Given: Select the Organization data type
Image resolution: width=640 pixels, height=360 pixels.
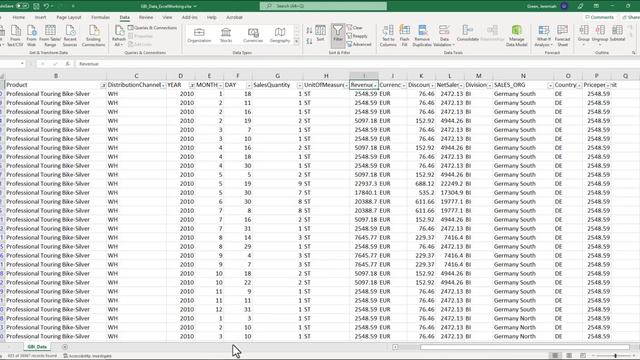Looking at the screenshot, I should pos(199,35).
